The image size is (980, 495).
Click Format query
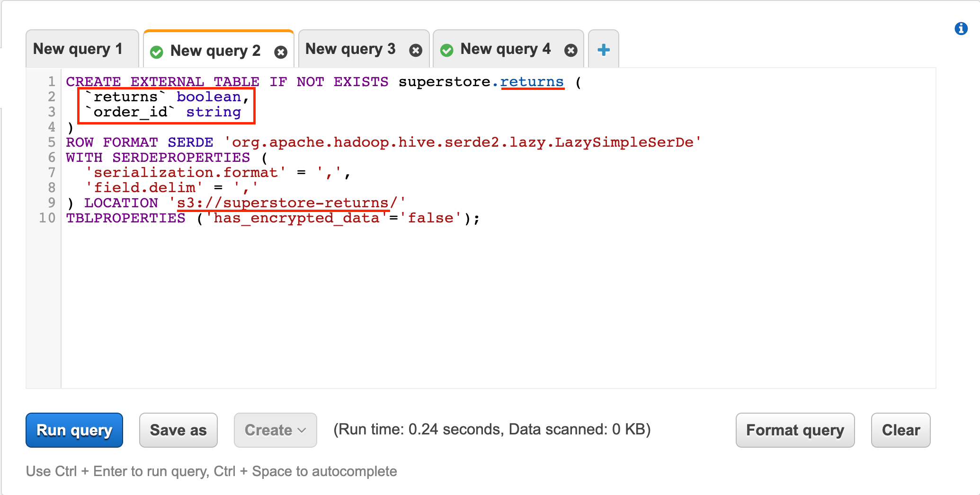point(795,430)
